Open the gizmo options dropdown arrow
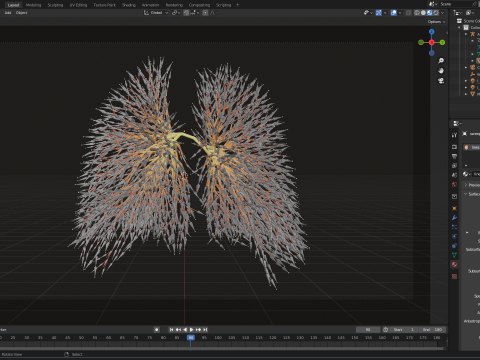 click(385, 13)
